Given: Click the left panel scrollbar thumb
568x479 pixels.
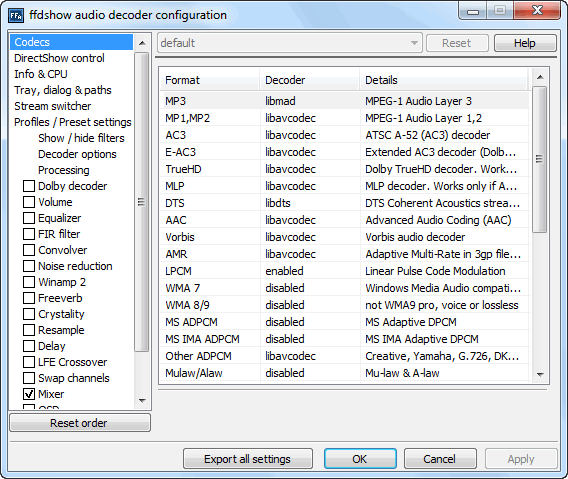Looking at the screenshot, I should tap(142, 202).
